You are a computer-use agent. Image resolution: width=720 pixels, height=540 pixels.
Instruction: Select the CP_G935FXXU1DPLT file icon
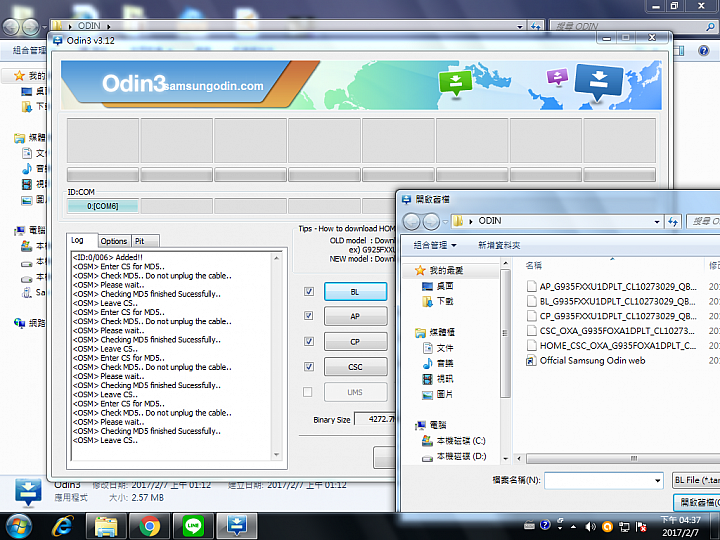coord(531,316)
